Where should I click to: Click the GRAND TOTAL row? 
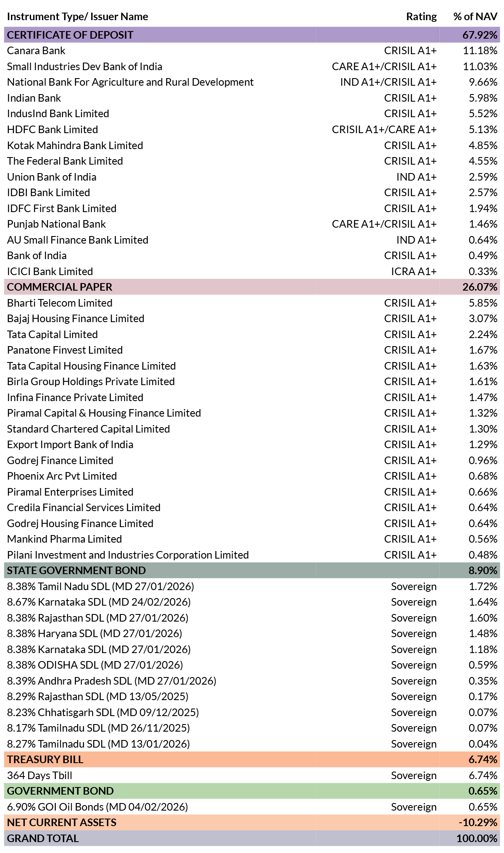coord(252,838)
